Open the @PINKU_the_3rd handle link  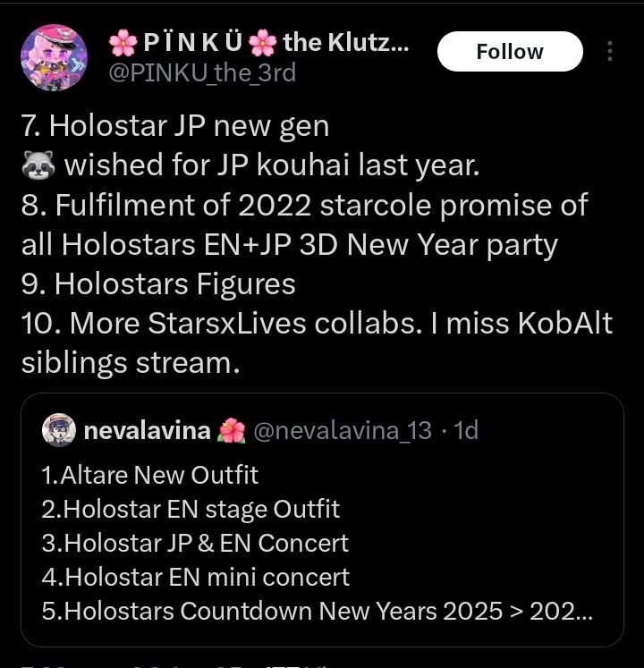click(201, 72)
